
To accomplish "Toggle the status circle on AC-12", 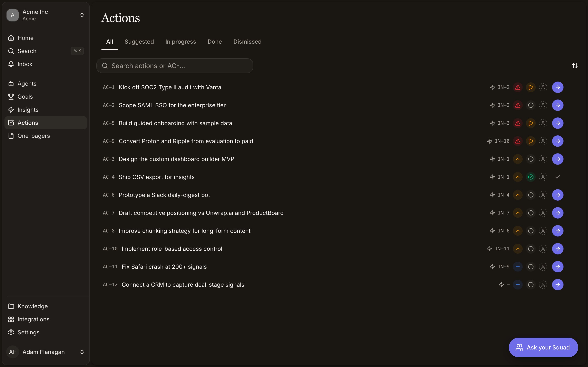I will [x=531, y=285].
